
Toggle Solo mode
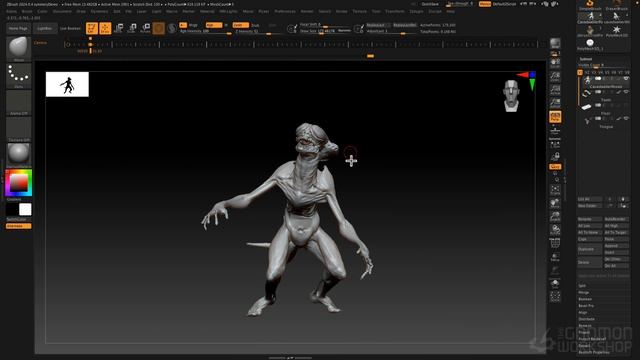click(555, 284)
